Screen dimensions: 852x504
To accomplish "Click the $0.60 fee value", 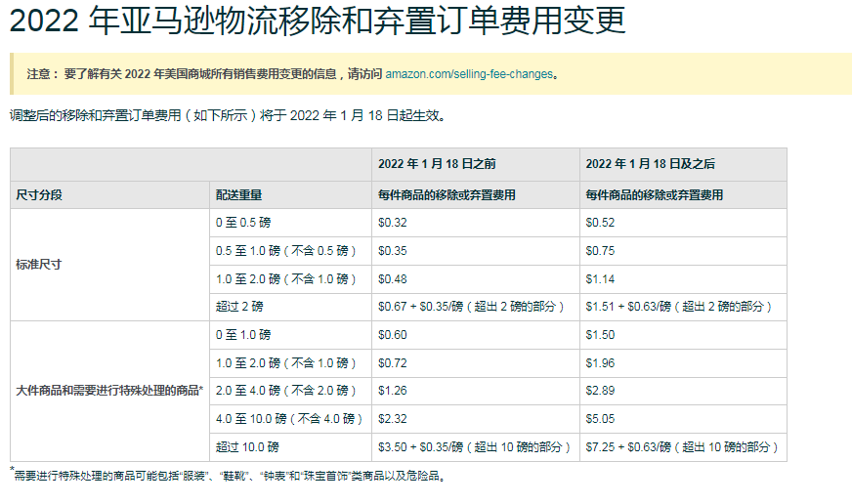I will [x=393, y=335].
